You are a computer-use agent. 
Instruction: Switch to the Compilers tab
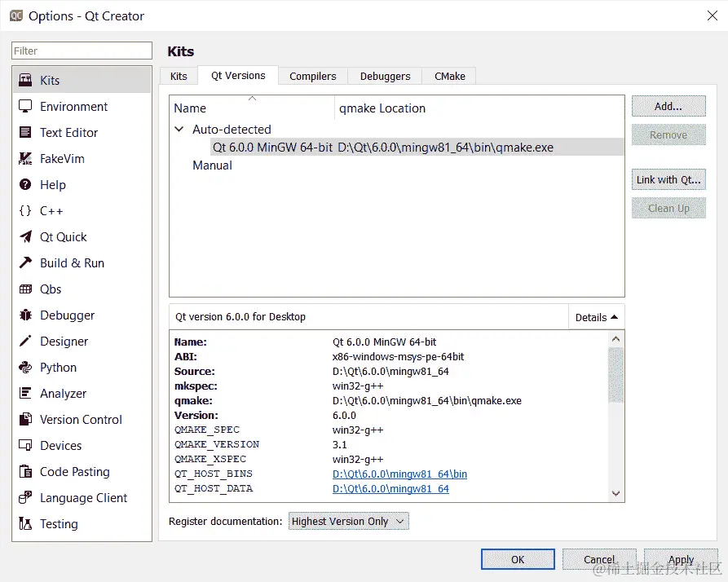coord(313,76)
